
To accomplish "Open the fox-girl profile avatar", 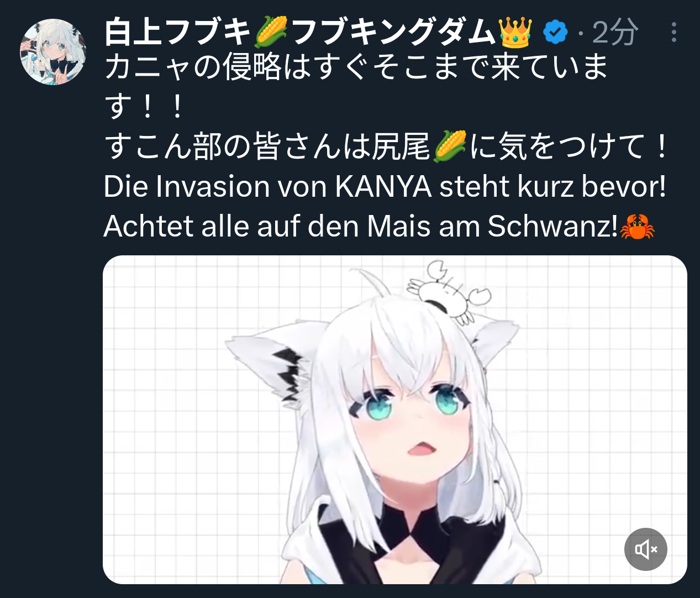I will pyautogui.click(x=53, y=52).
